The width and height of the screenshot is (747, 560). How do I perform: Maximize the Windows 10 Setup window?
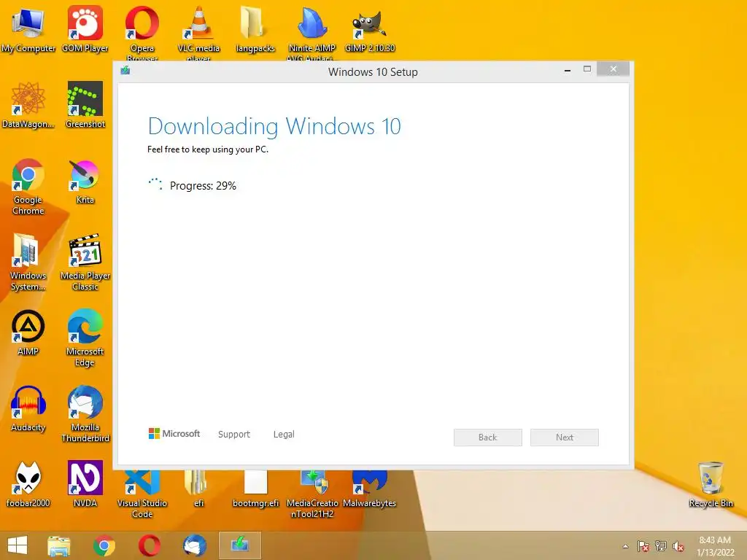[x=587, y=69]
